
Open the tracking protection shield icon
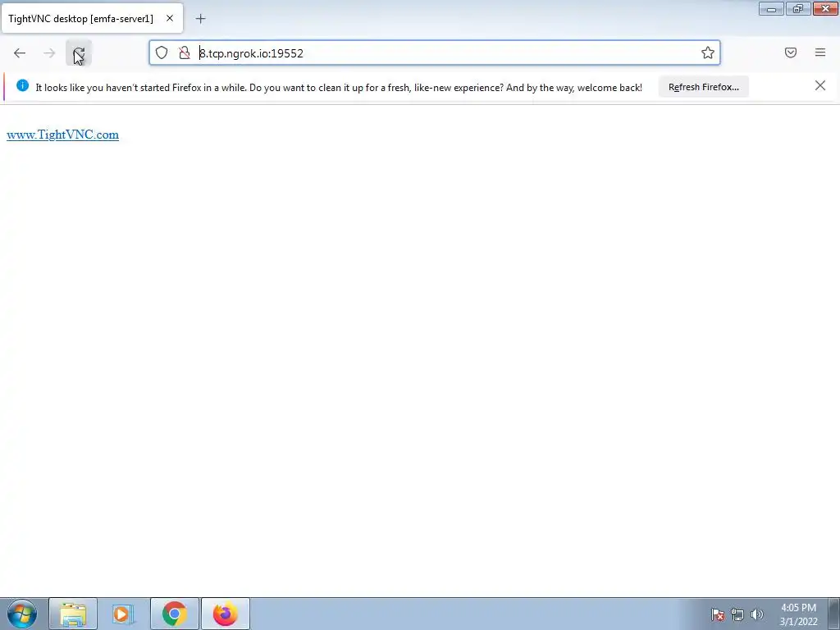tap(162, 52)
